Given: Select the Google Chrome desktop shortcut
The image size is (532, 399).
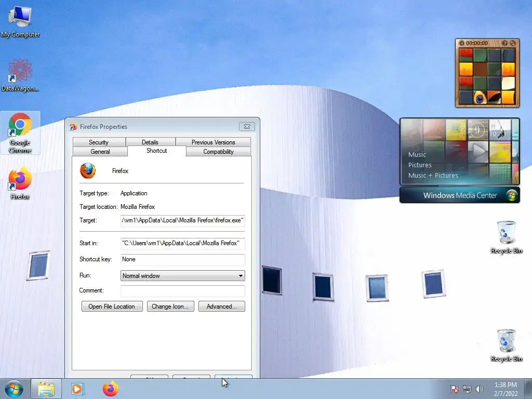Looking at the screenshot, I should point(20,132).
